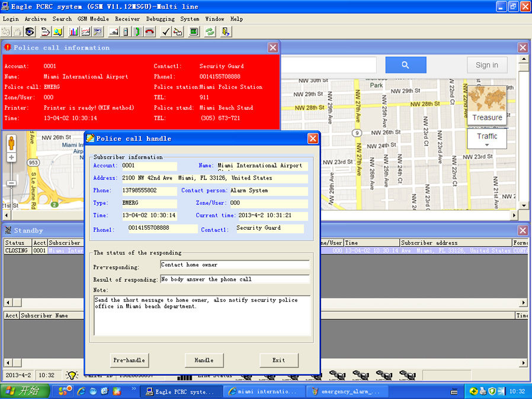Viewport: 532px width, 399px height.
Task: Select the eye monitoring toolbar icon
Action: click(28, 31)
